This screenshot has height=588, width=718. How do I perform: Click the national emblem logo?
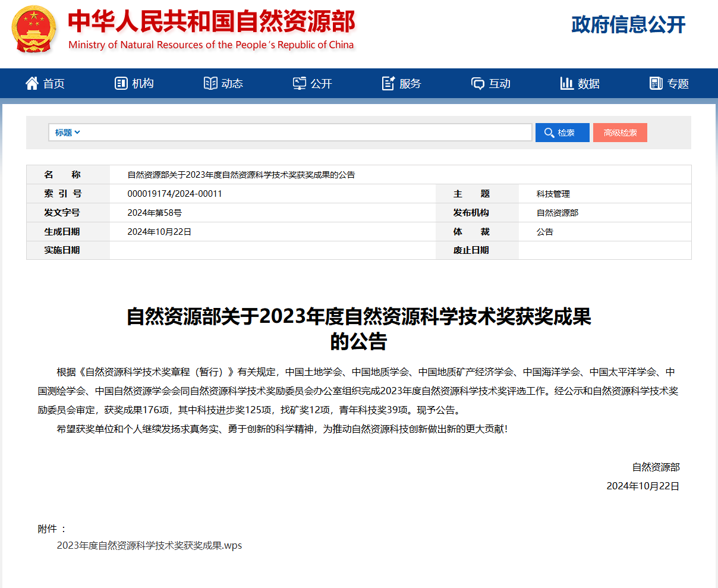(x=34, y=30)
